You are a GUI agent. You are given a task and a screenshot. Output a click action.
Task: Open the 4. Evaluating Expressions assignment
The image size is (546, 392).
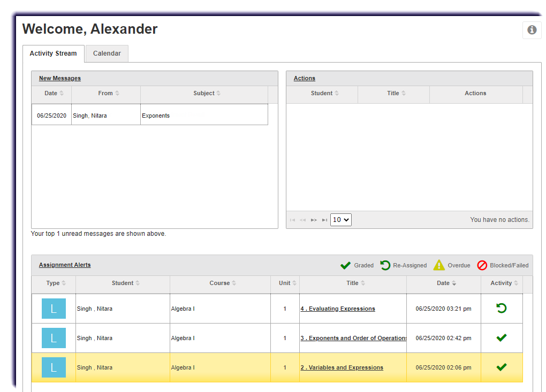[x=338, y=309]
